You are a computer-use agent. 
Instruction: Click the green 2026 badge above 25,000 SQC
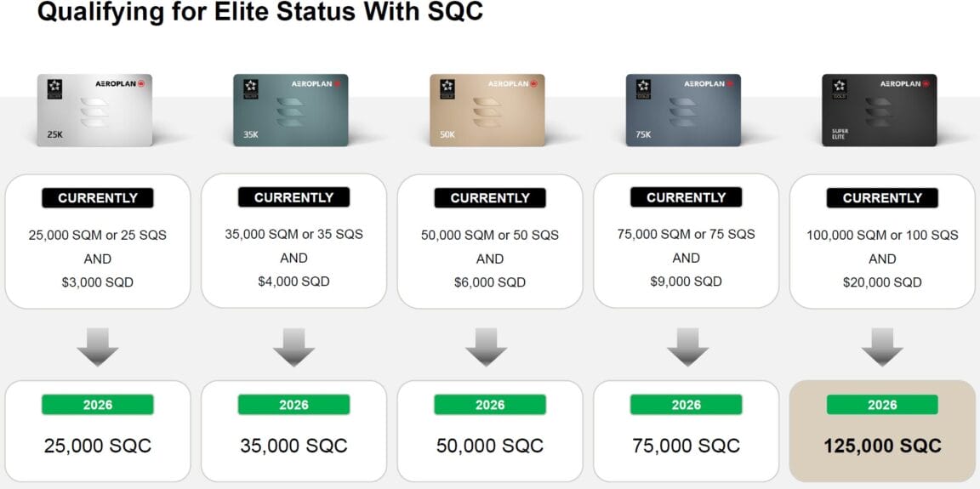click(x=98, y=405)
